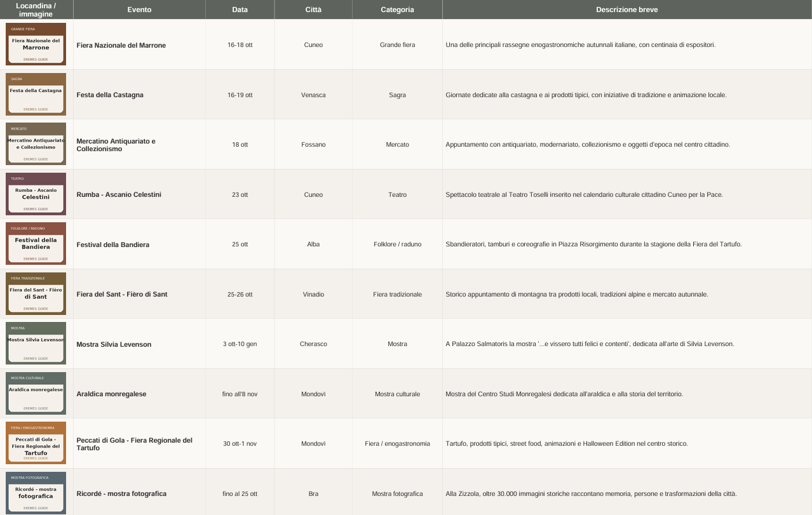Click the date cell 16-18 ott
Image resolution: width=812 pixels, height=515 pixels.
tap(240, 45)
